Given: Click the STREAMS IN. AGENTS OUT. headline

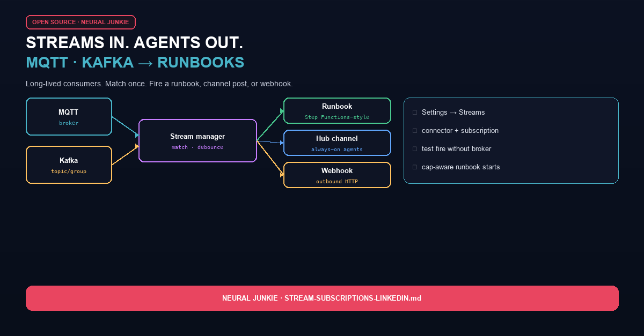Looking at the screenshot, I should point(134,43).
